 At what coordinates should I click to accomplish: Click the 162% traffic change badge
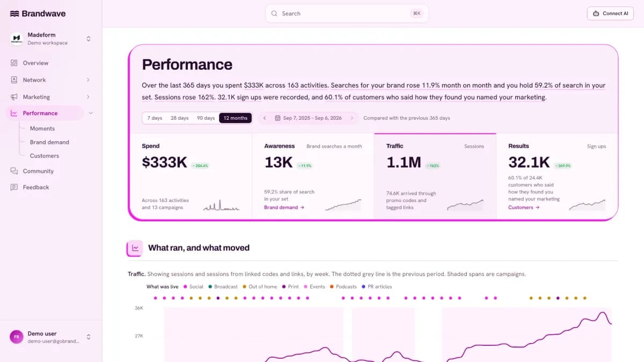pyautogui.click(x=433, y=165)
